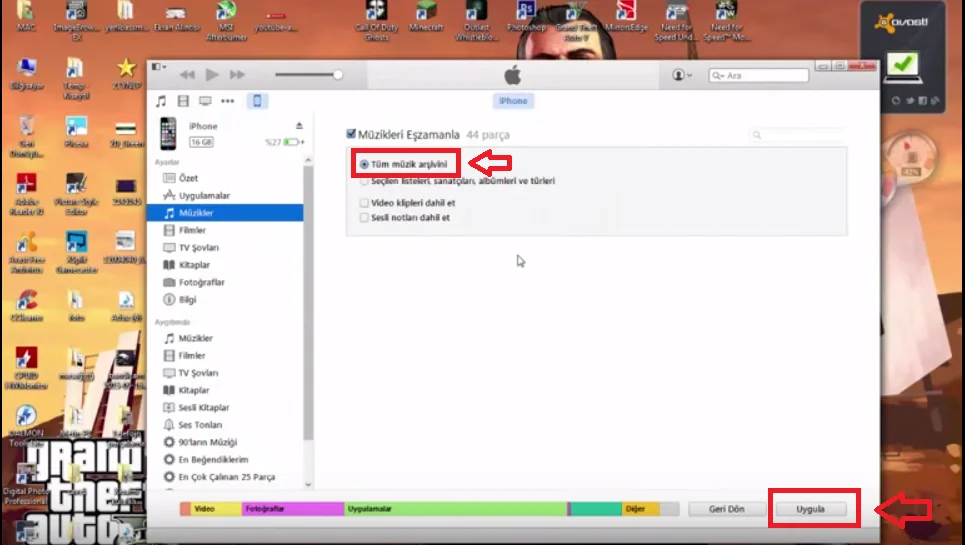The height and width of the screenshot is (545, 965).
Task: Enable Sesli notları dahil et
Action: (x=364, y=217)
